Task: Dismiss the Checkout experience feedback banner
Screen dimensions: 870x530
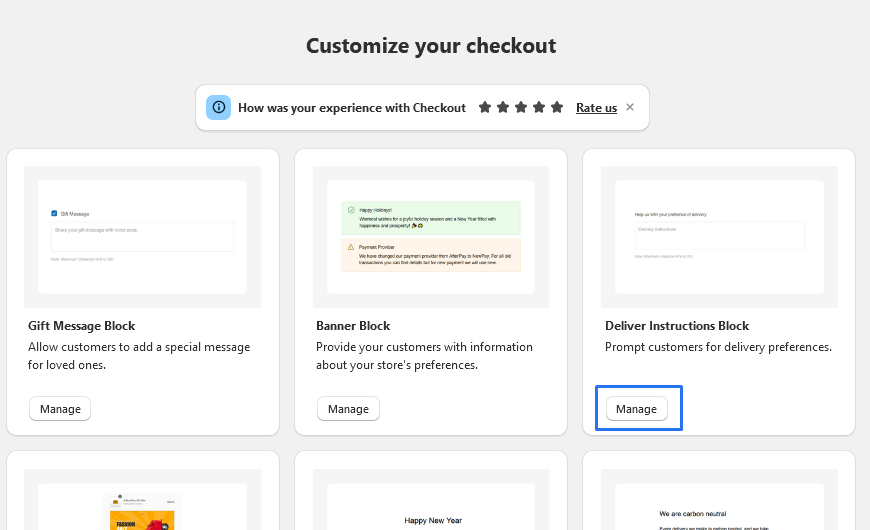Action: pos(630,107)
